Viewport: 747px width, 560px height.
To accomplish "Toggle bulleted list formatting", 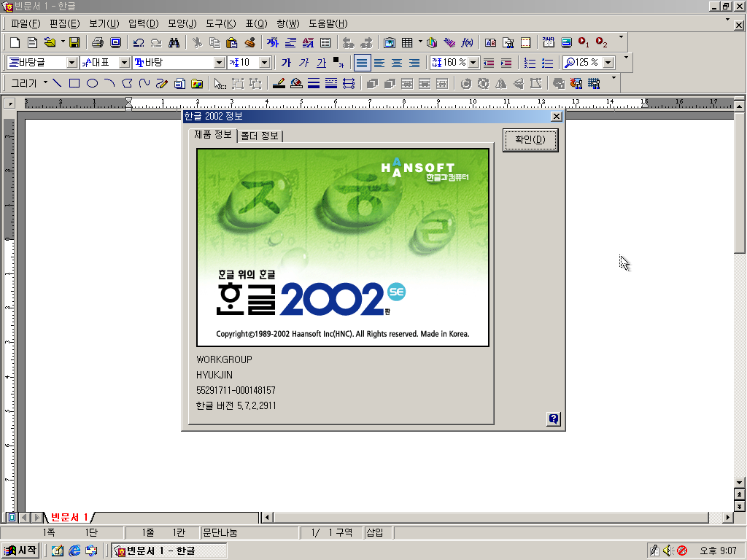I will point(547,63).
